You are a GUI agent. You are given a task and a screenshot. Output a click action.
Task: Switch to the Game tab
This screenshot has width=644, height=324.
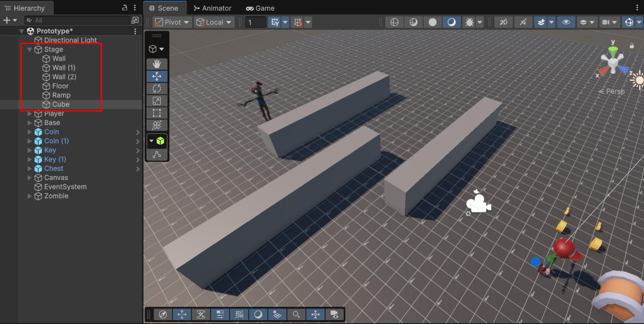[x=260, y=8]
